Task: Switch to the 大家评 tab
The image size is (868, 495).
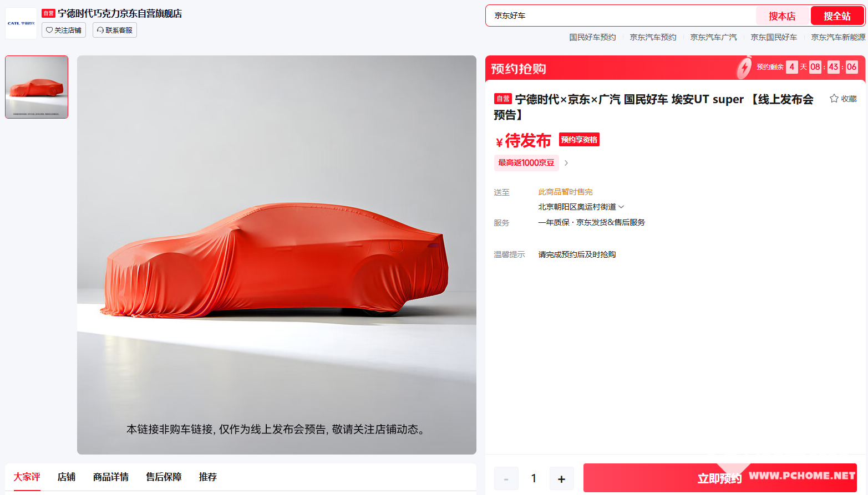Action: click(27, 477)
